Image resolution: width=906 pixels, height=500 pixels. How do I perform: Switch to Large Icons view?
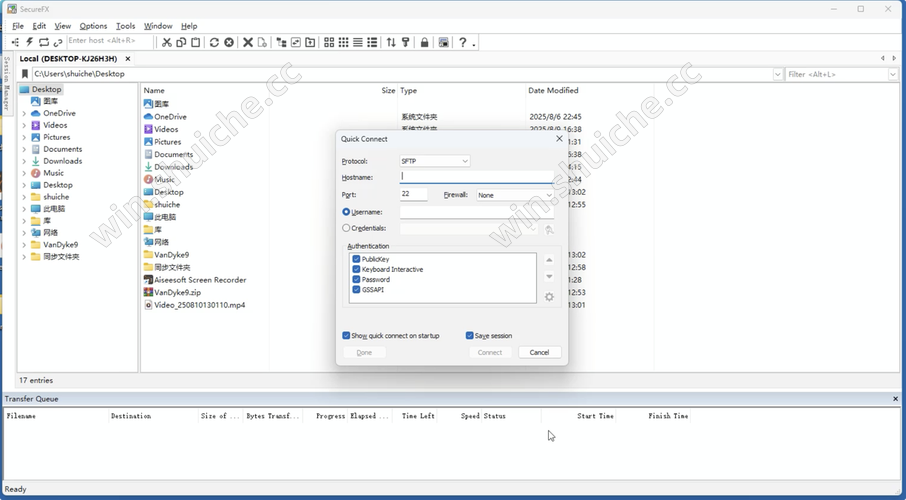(x=329, y=42)
